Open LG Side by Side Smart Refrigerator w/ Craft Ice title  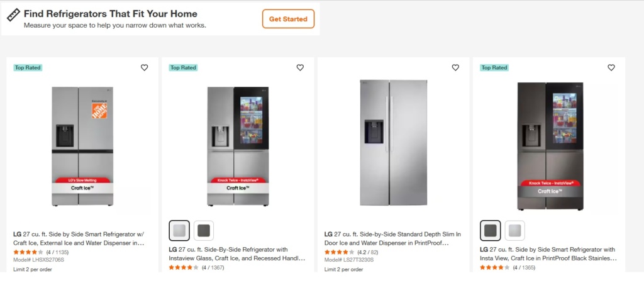(x=79, y=238)
